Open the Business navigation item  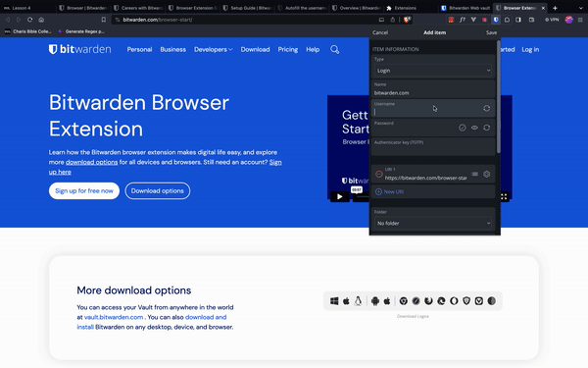(172, 50)
